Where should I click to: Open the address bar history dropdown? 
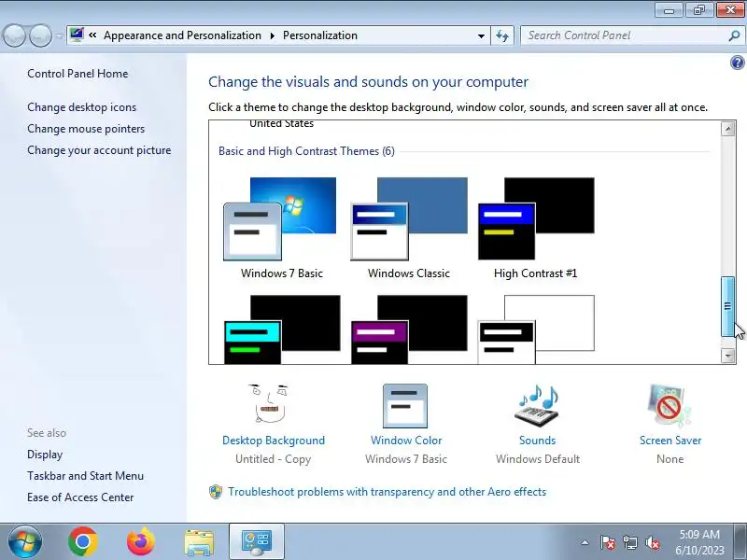[481, 35]
